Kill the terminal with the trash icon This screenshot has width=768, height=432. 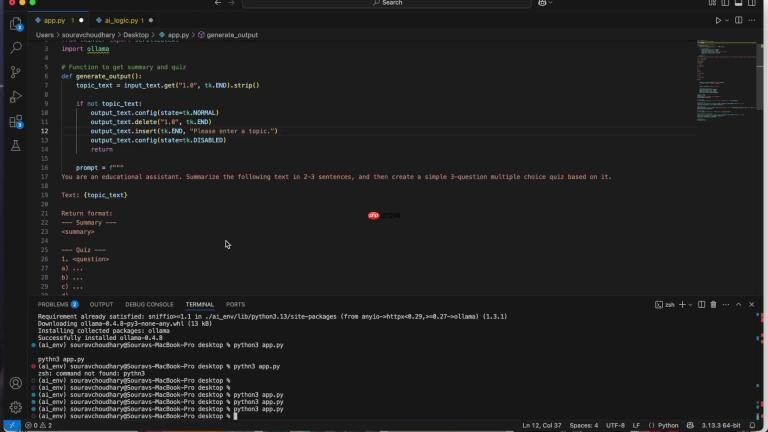pyautogui.click(x=714, y=305)
